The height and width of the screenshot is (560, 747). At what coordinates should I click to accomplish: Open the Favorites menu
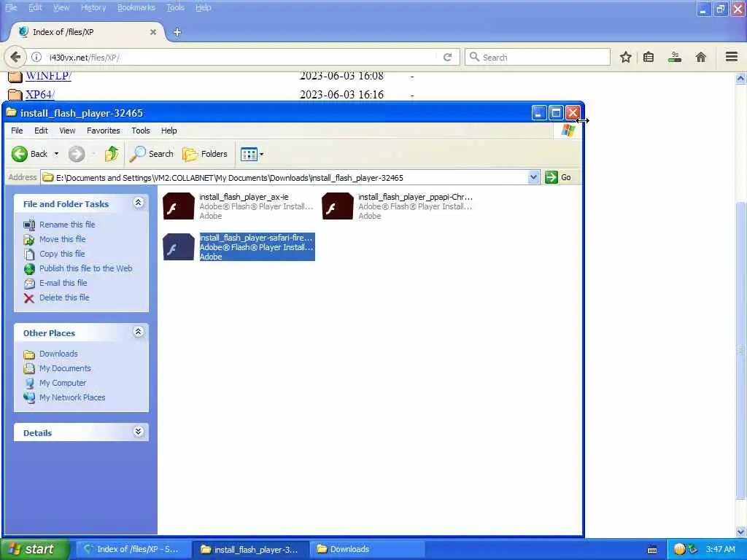coord(104,131)
